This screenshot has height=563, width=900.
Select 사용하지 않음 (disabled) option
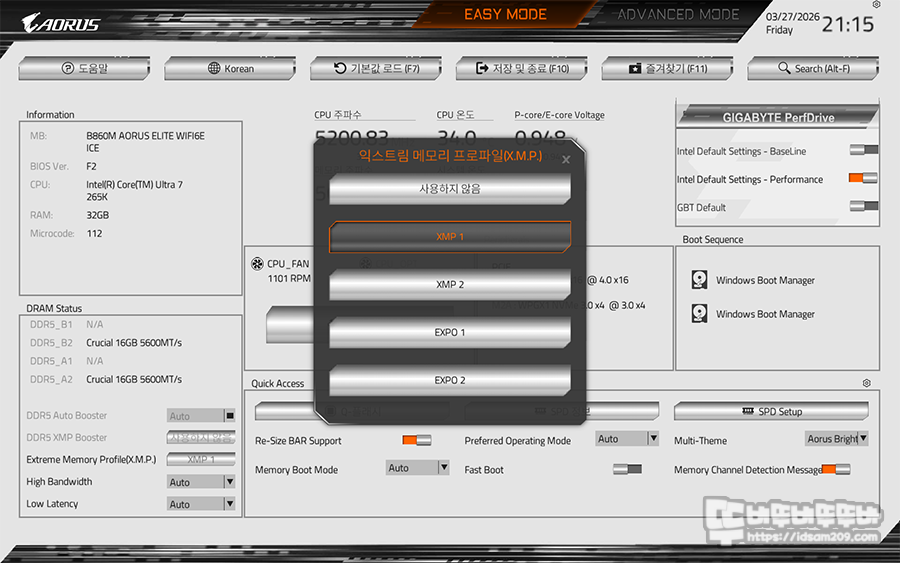pyautogui.click(x=450, y=189)
